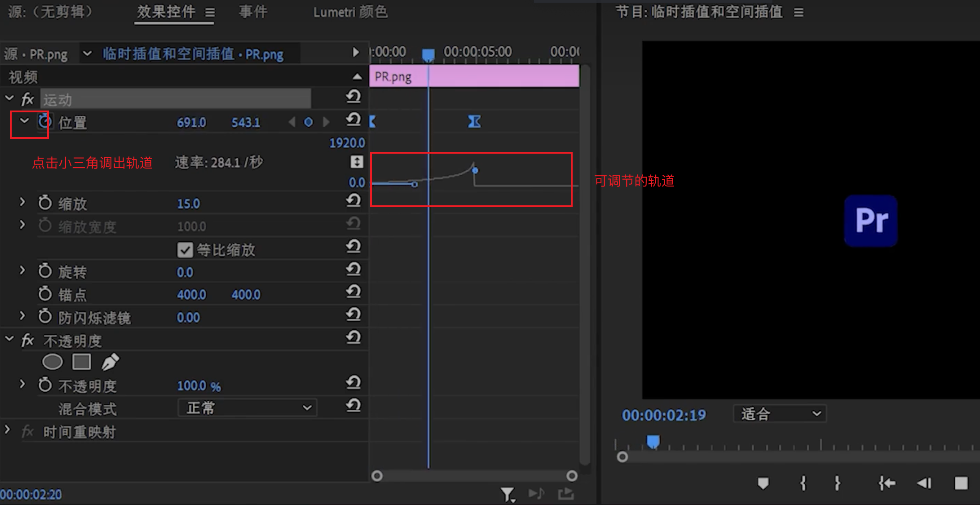Click the blue keyframe dot on the velocity graph
The height and width of the screenshot is (505, 980).
click(475, 170)
